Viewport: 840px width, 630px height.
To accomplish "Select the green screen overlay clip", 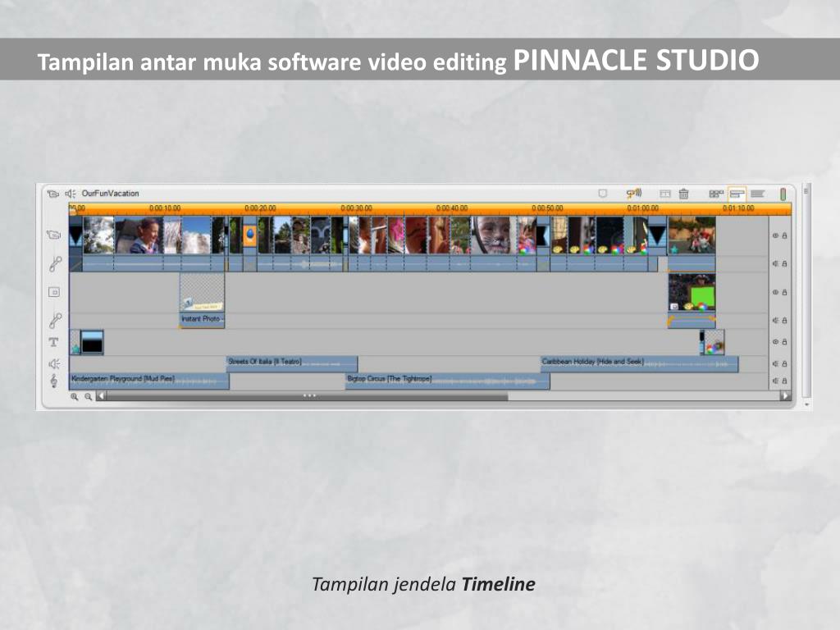I will [x=692, y=292].
